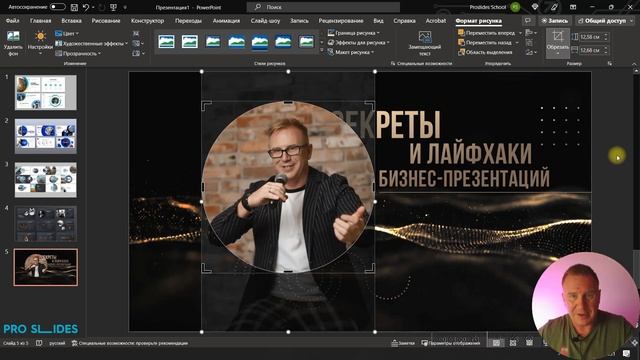The image size is (640, 360).
Task: Click Переместить назад
Action: click(x=485, y=42)
